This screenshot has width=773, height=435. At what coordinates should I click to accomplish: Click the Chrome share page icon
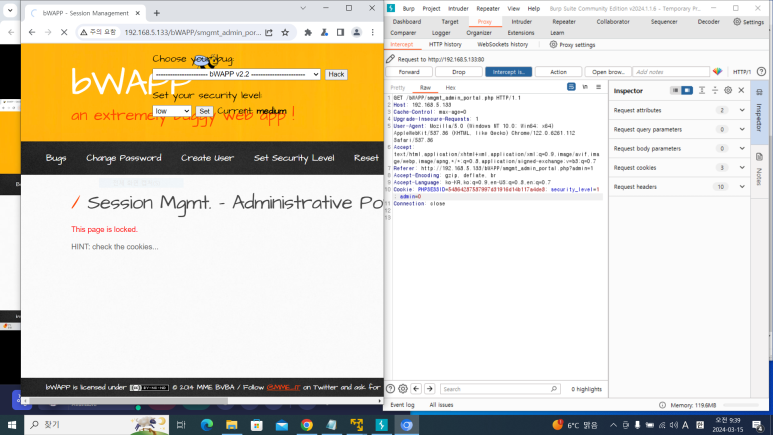(x=269, y=33)
